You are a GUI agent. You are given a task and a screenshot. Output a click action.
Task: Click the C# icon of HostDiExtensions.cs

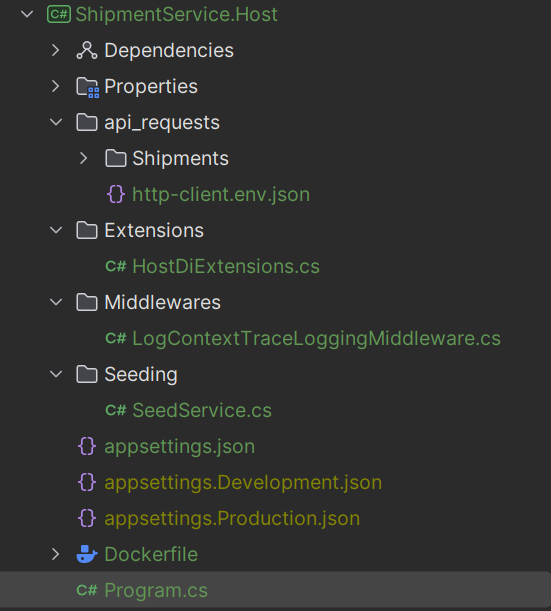pyautogui.click(x=116, y=267)
